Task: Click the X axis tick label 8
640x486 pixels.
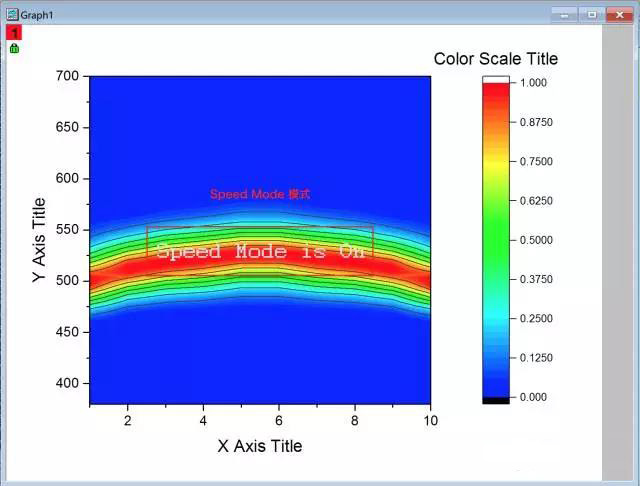Action: pos(355,421)
